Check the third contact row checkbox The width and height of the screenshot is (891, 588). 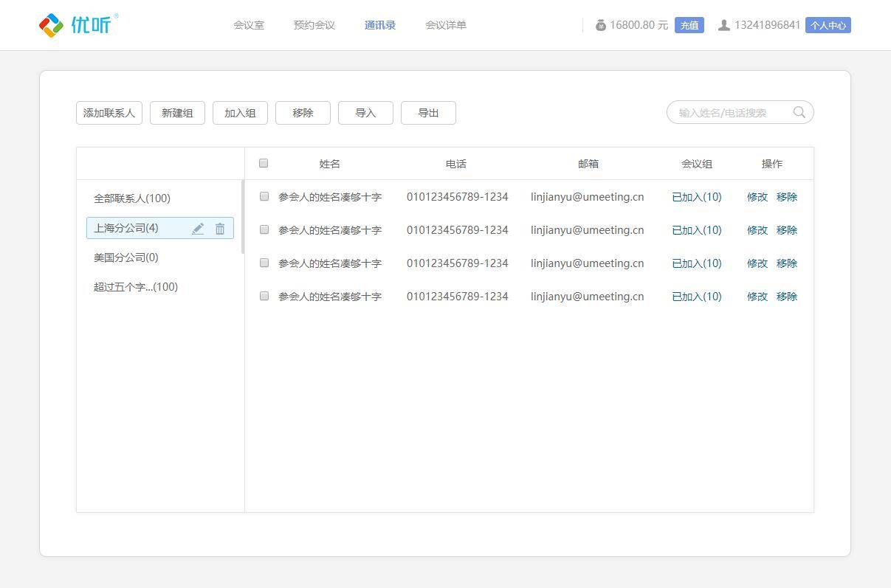264,263
